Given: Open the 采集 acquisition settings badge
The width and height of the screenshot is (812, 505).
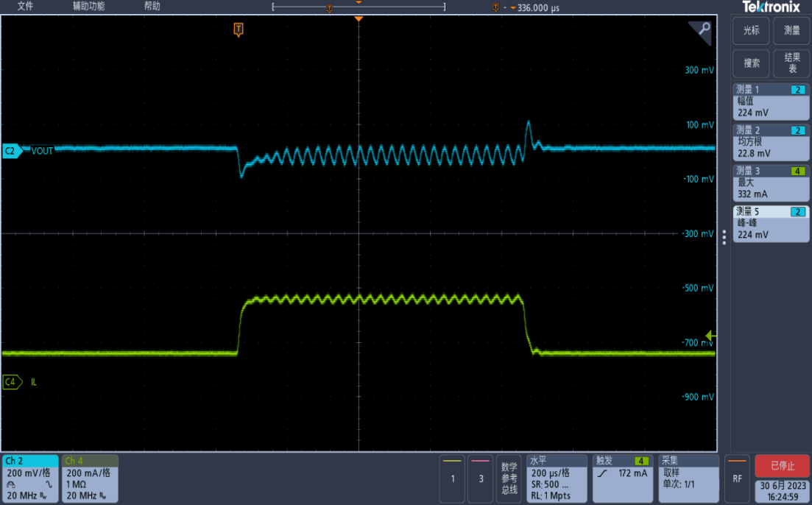Looking at the screenshot, I should [688, 478].
